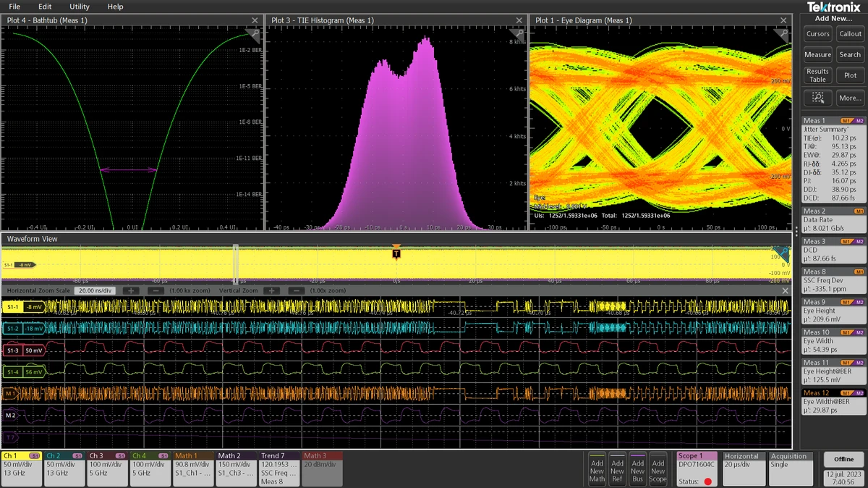Close Plot 3 TIE Histogram panel
The image size is (868, 488).
[519, 20]
